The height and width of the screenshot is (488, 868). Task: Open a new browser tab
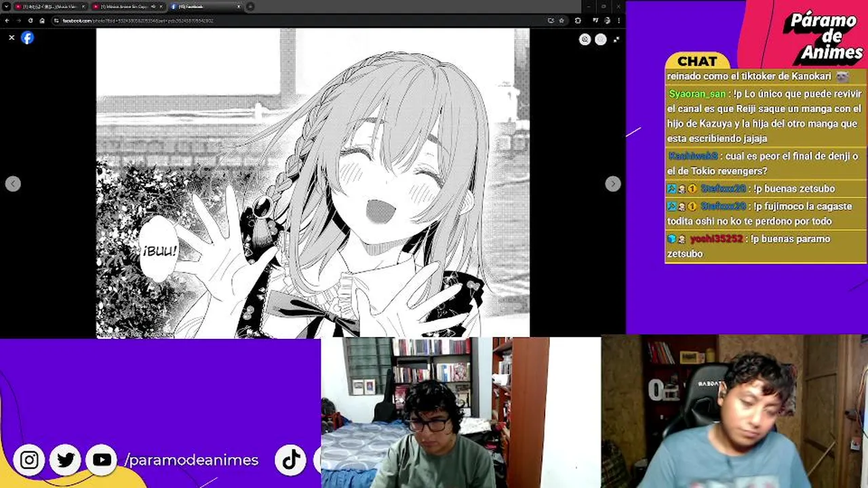pyautogui.click(x=250, y=6)
